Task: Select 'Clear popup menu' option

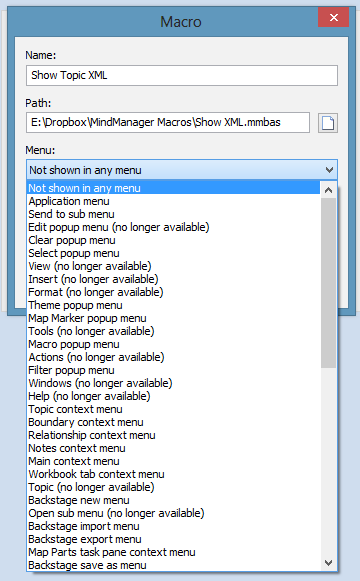Action: tap(173, 240)
